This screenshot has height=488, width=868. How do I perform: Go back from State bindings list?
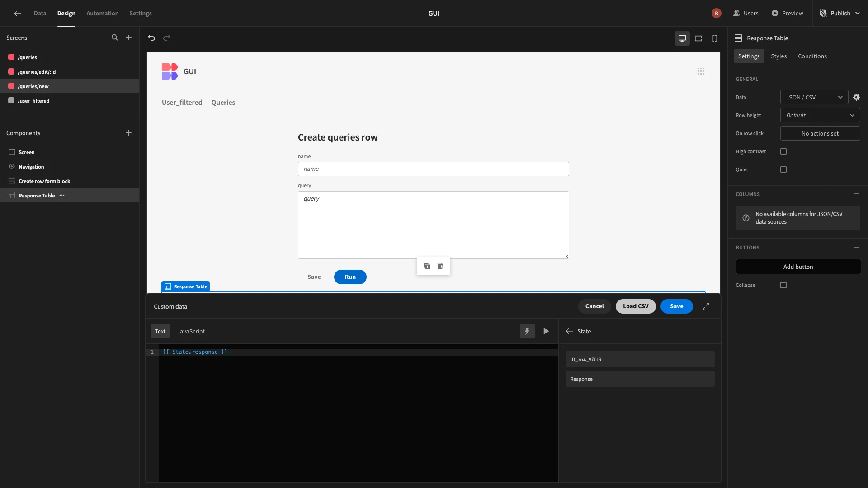coord(569,331)
